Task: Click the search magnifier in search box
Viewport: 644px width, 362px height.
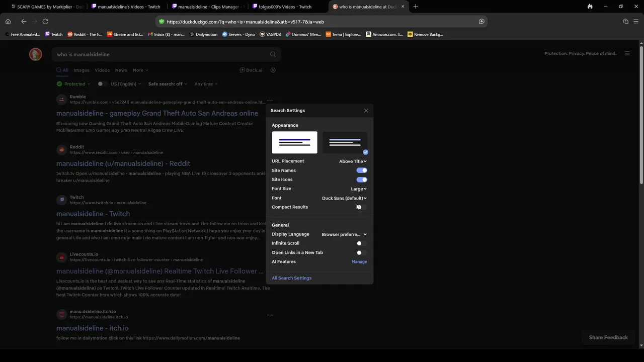Action: pos(273,54)
